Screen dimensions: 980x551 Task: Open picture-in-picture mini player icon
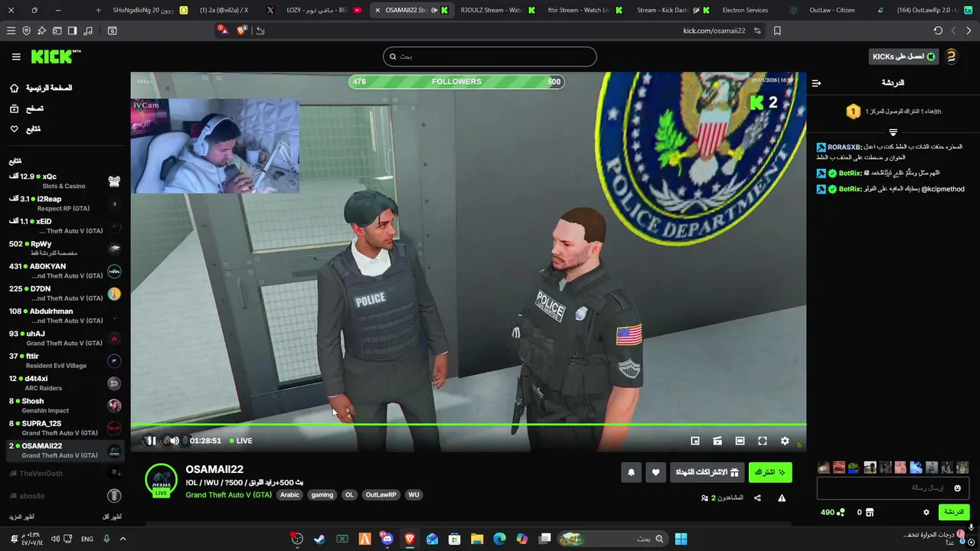pos(695,441)
